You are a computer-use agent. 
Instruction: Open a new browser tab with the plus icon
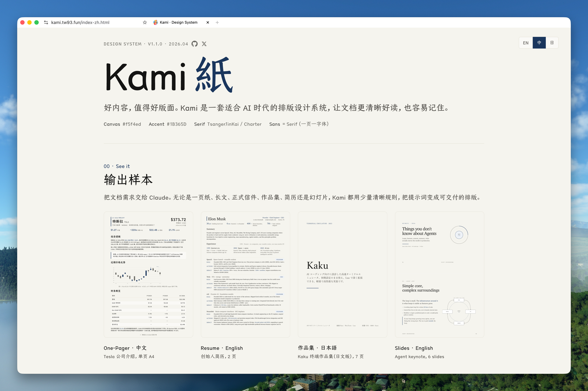click(217, 22)
